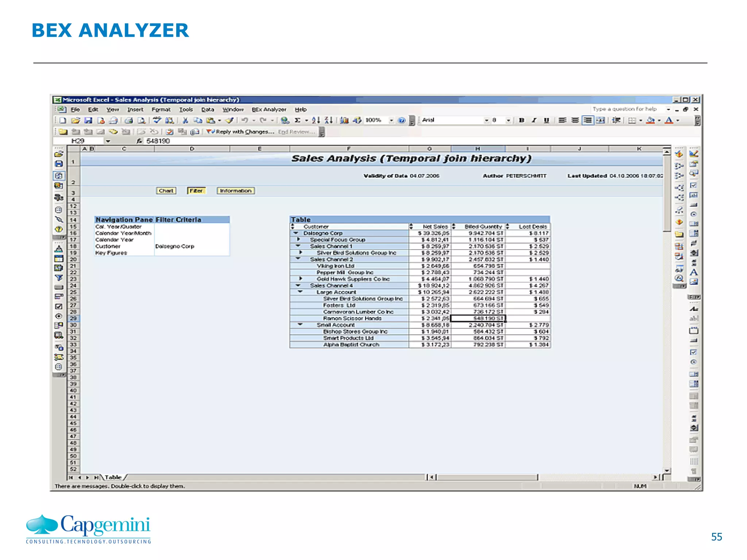Click the Cut scissors icon
This screenshot has width=747, height=560.
pos(185,120)
